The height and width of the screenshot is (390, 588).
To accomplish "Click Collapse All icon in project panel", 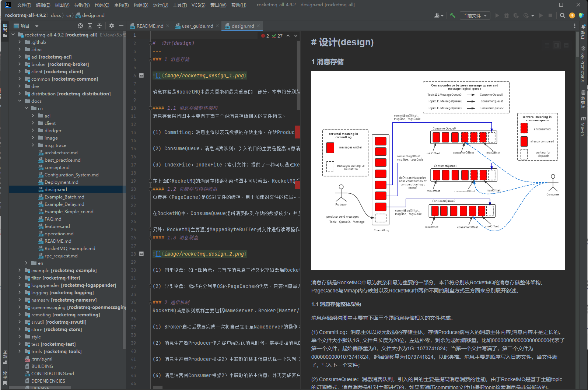I will 99,26.
